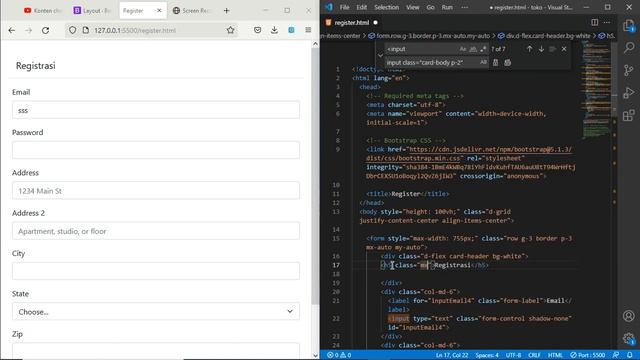Toggle Use Regular Expression in find widget
The image size is (640, 360).
pyautogui.click(x=483, y=49)
